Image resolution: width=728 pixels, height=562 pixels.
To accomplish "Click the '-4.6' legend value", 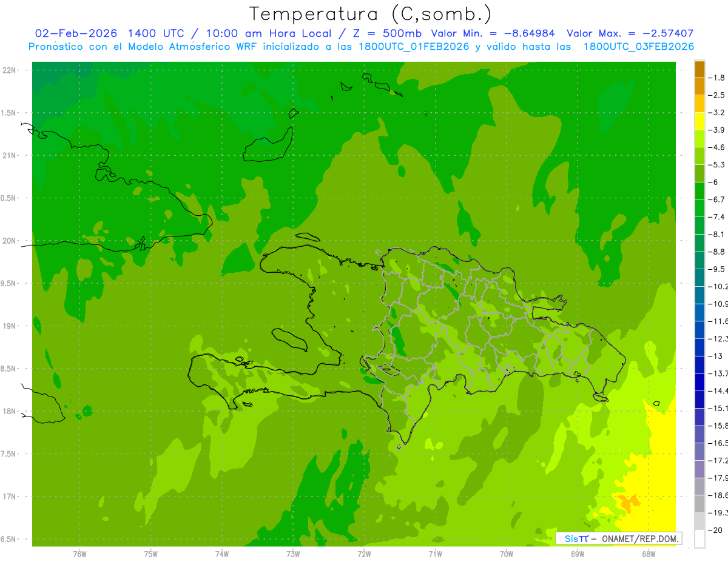I will (717, 147).
